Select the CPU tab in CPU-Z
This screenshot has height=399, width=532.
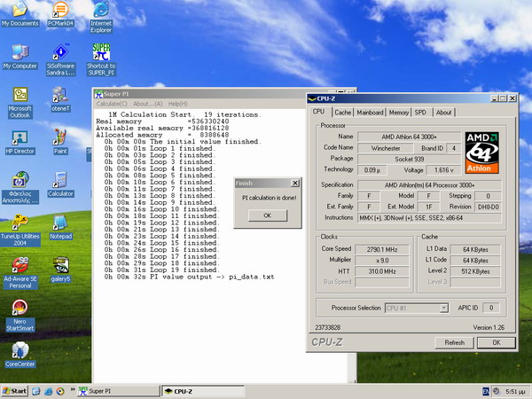tap(319, 112)
